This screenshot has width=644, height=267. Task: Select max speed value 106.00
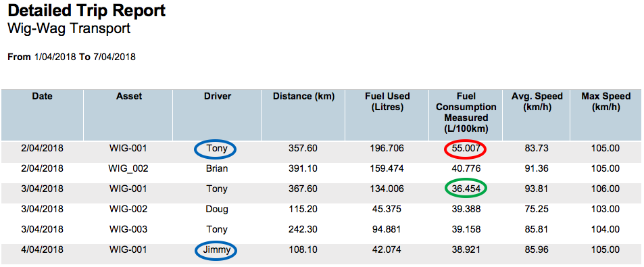(x=605, y=189)
